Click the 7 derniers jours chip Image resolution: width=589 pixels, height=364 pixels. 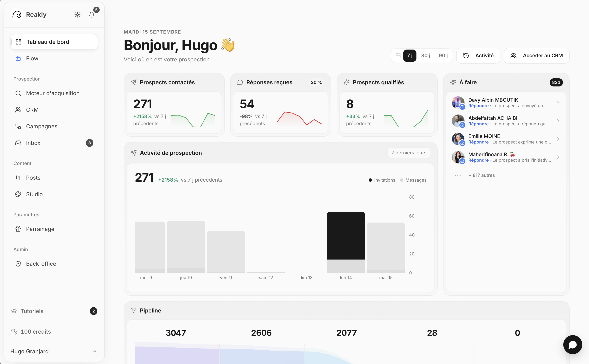point(409,153)
